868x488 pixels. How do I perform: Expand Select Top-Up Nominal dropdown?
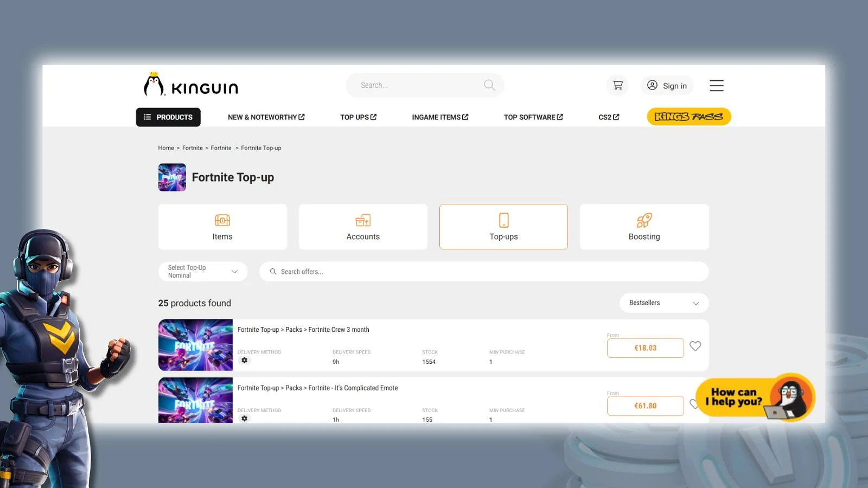pyautogui.click(x=203, y=272)
